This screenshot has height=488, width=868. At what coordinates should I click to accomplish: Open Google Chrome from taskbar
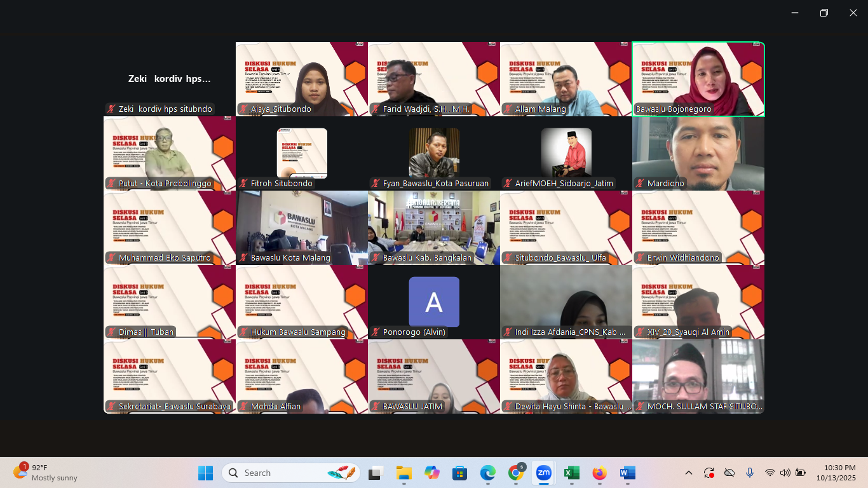click(516, 473)
